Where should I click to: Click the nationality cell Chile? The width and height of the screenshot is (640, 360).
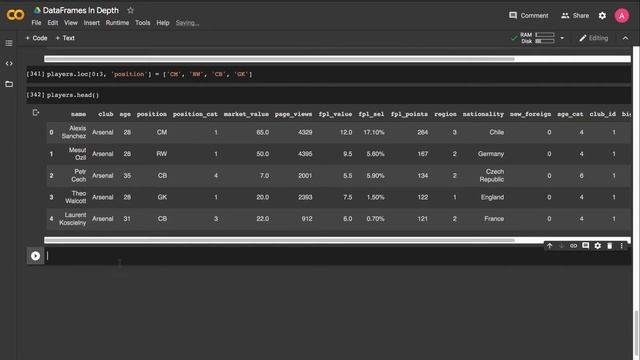coord(496,132)
